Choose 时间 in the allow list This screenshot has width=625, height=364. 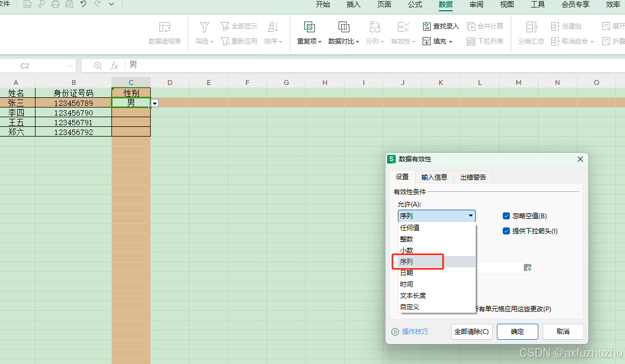(x=437, y=284)
